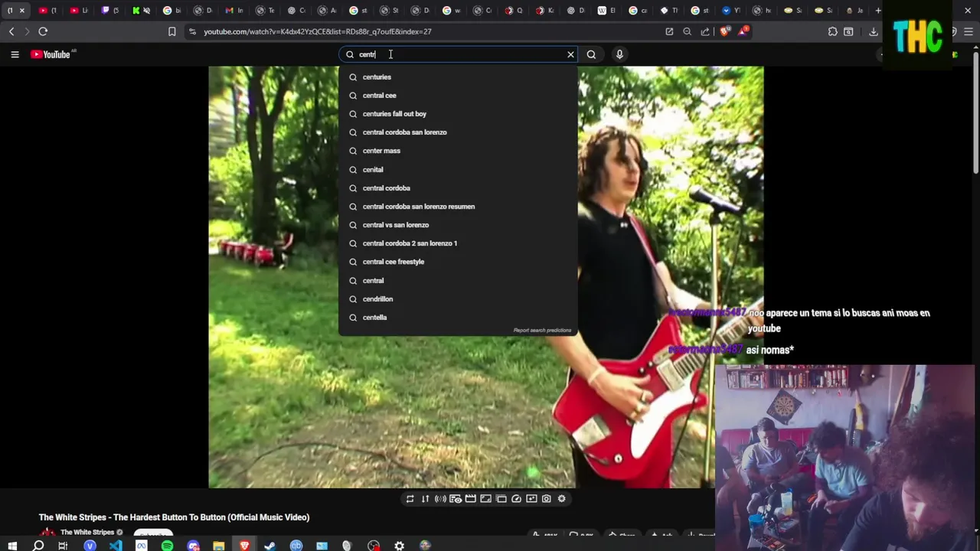Clear the search box with the X
This screenshot has width=980, height=551.
coord(570,54)
